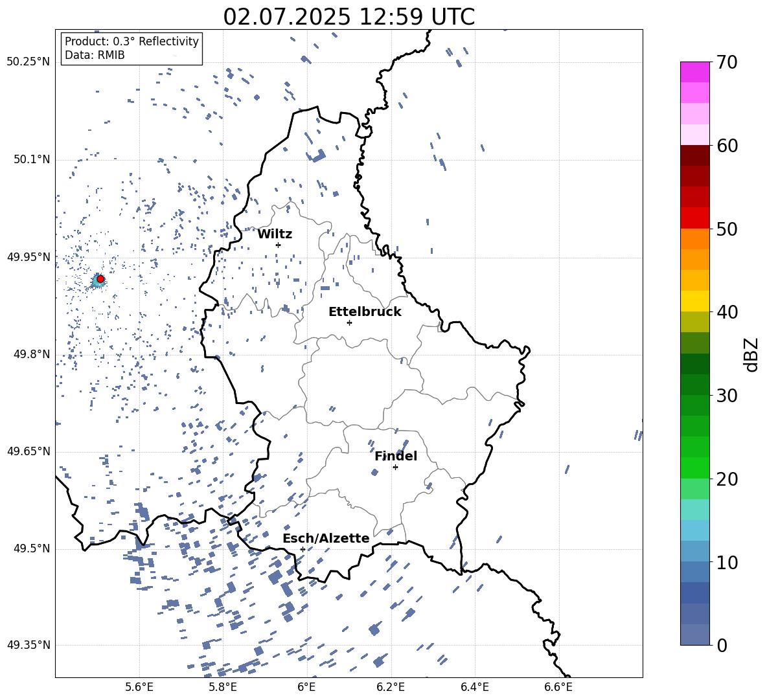Click the longitude label 6.6°E
The height and width of the screenshot is (700, 767).
pyautogui.click(x=558, y=687)
